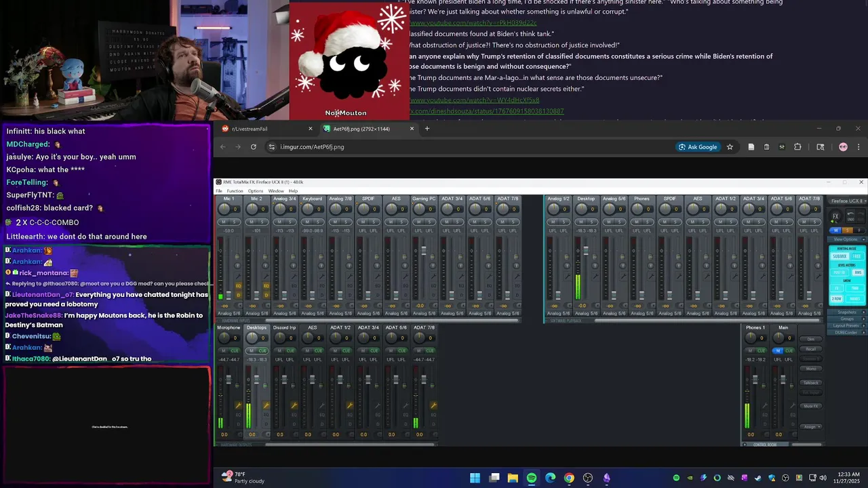Click the Dim button in Control Room
The height and width of the screenshot is (488, 868).
coord(811,339)
